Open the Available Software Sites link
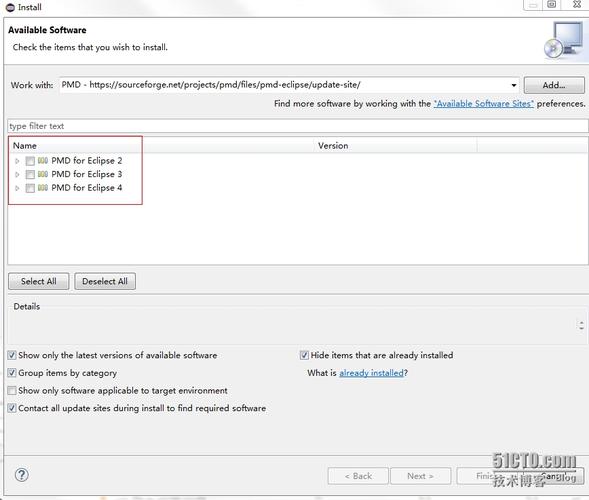 (x=483, y=104)
